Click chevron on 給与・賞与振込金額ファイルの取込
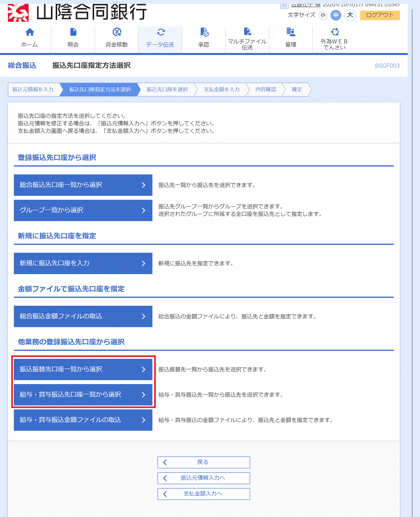 tap(143, 420)
